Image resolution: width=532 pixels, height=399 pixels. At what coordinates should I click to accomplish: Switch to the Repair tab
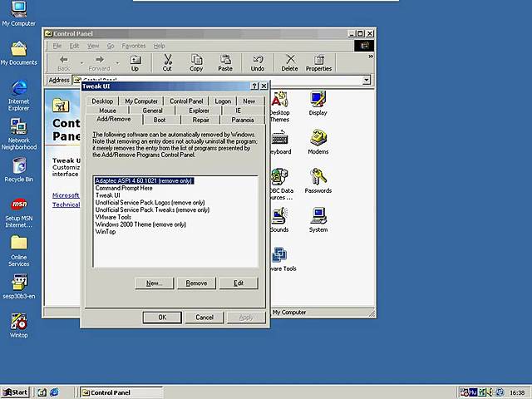click(x=201, y=120)
